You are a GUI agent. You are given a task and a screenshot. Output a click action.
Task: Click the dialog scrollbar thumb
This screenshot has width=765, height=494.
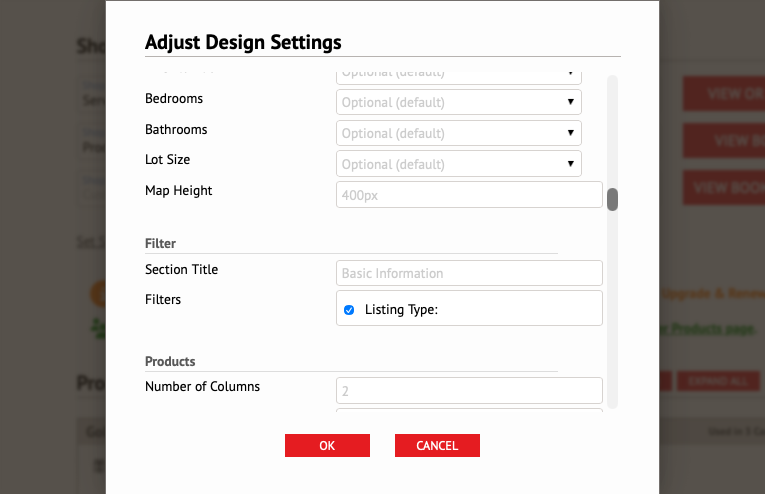click(612, 199)
